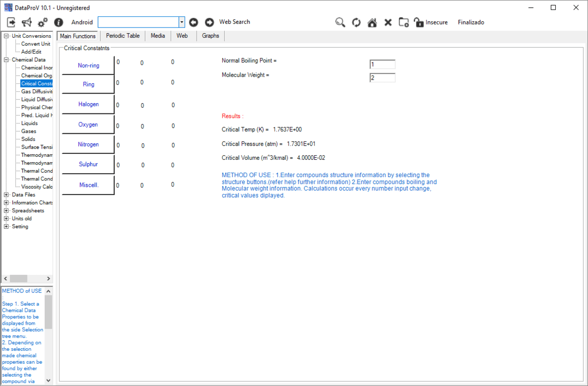Screen dimensions: 588x386
Task: Open the Graphs tab
Action: point(210,36)
